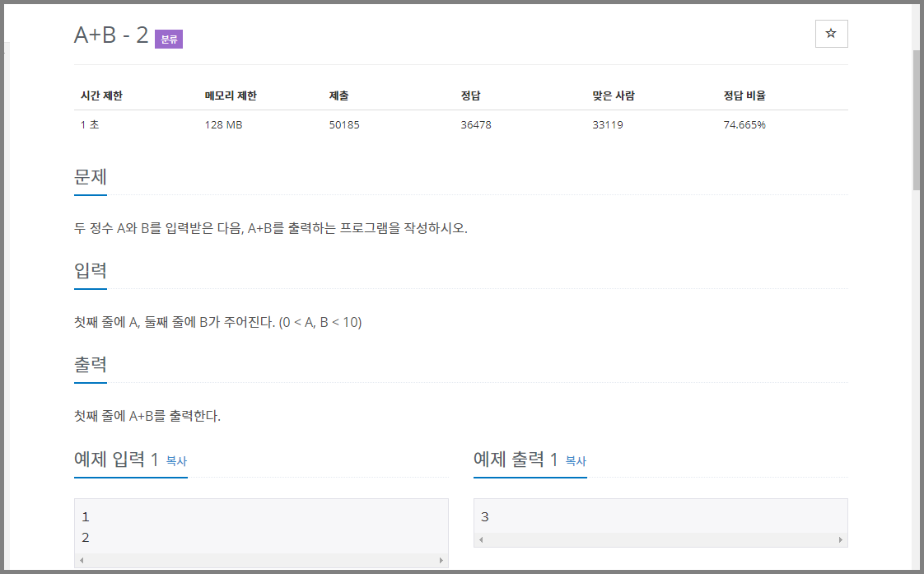Click right arrow of example output scrollbar
The image size is (924, 574).
pos(840,539)
